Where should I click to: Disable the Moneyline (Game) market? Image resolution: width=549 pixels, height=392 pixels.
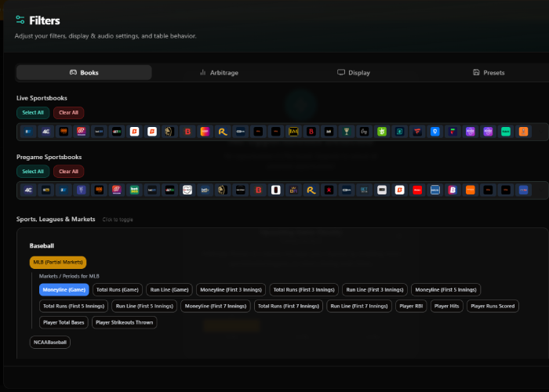64,290
